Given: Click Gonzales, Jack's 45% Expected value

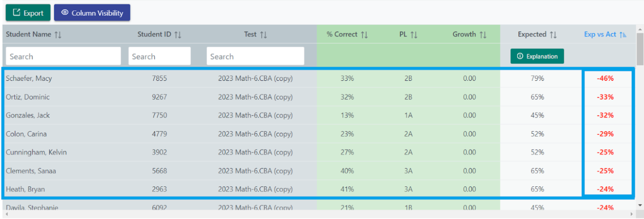Looking at the screenshot, I should [537, 115].
